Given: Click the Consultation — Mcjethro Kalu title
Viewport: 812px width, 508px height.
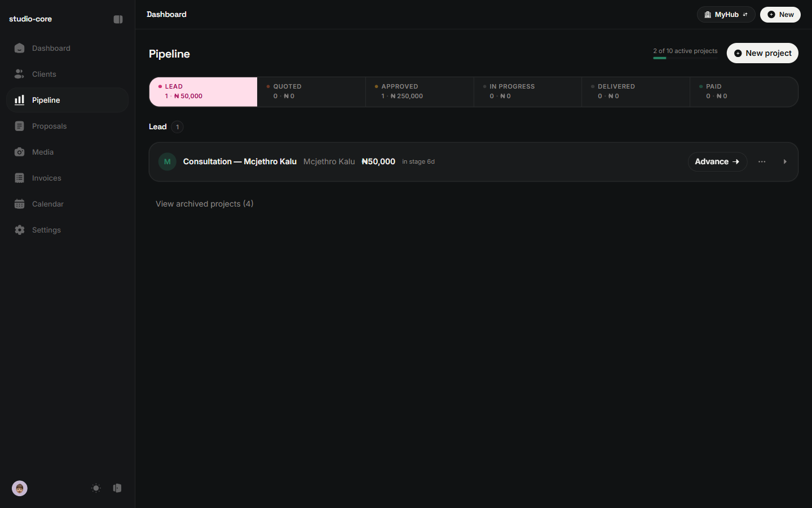Looking at the screenshot, I should (x=240, y=161).
